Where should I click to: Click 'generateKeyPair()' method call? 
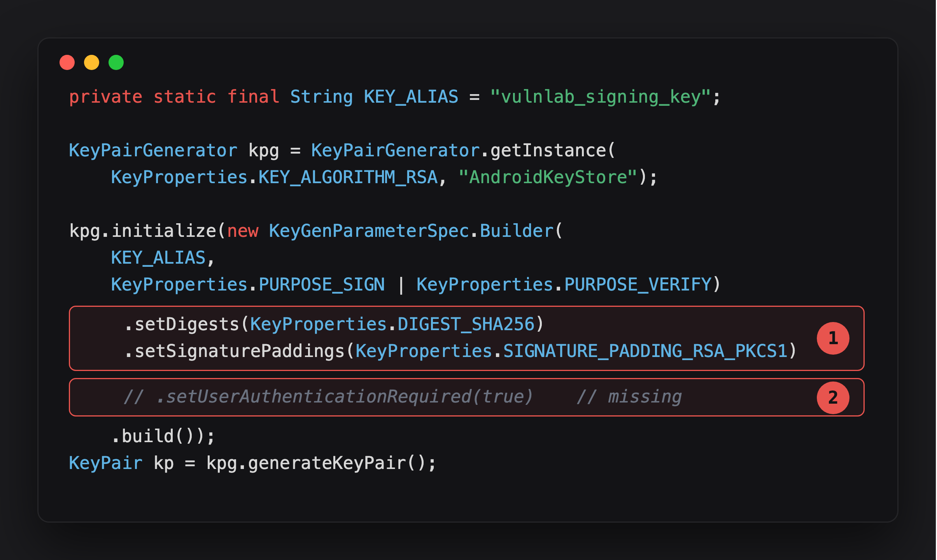337,463
